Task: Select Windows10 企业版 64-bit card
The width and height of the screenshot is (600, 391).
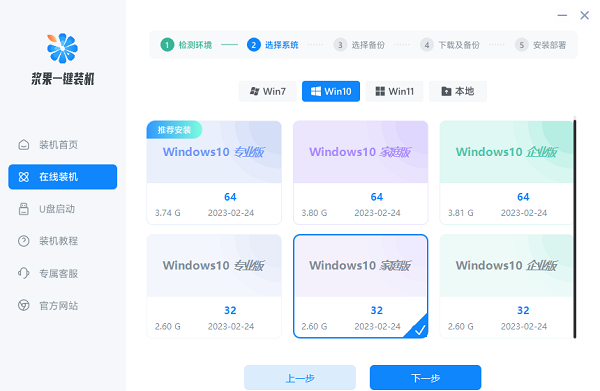Action: 506,173
